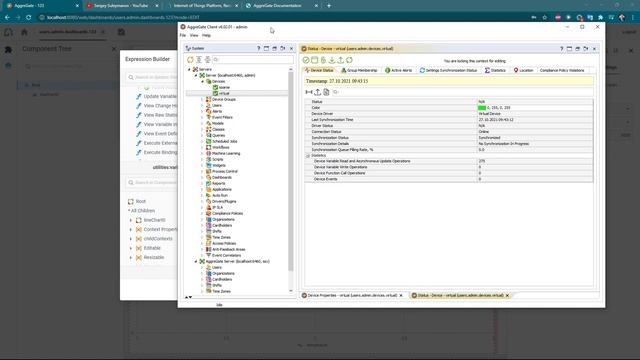Collapse the AggreGate Server node
The width and height of the screenshot is (640, 360).
tap(196, 262)
